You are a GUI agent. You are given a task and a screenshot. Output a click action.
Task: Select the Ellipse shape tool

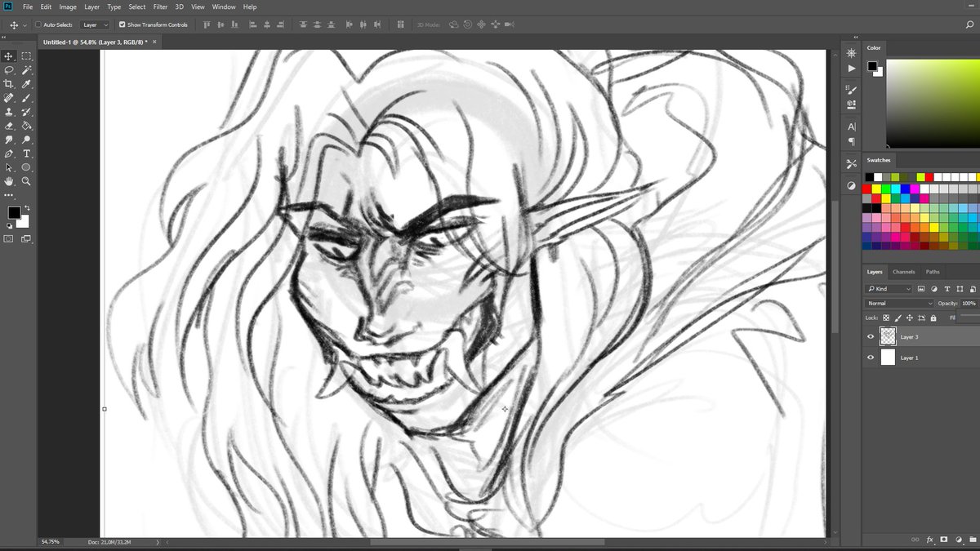pos(26,167)
